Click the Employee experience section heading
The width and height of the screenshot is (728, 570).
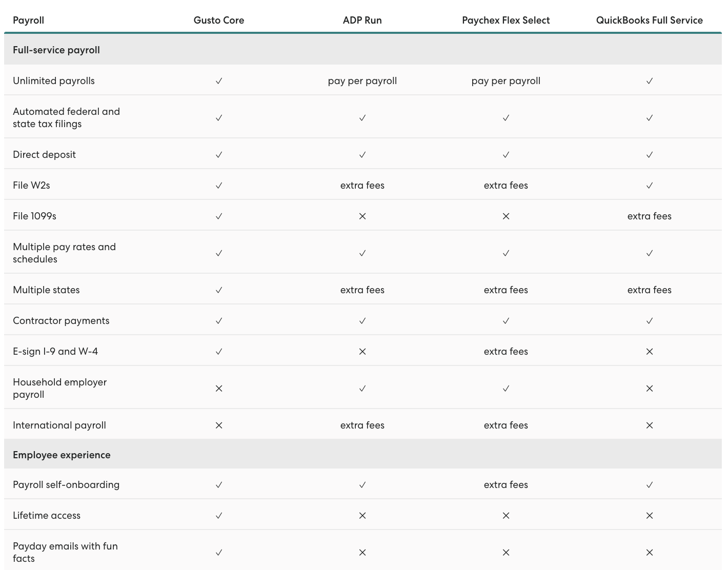pos(62,455)
